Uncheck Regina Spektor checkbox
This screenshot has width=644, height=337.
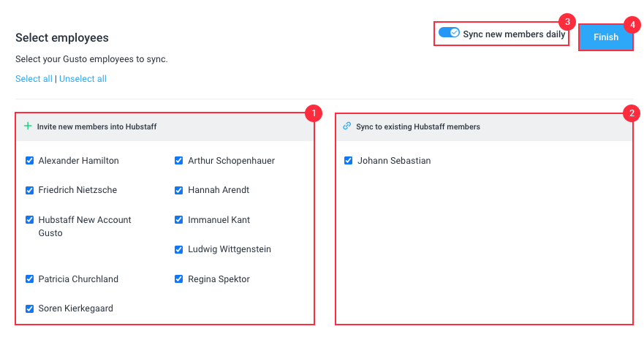pos(178,279)
